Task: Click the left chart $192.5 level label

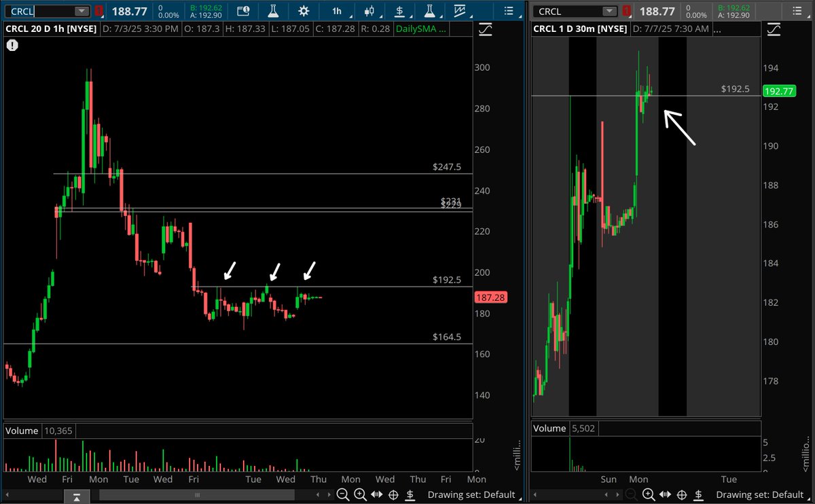Action: point(446,279)
